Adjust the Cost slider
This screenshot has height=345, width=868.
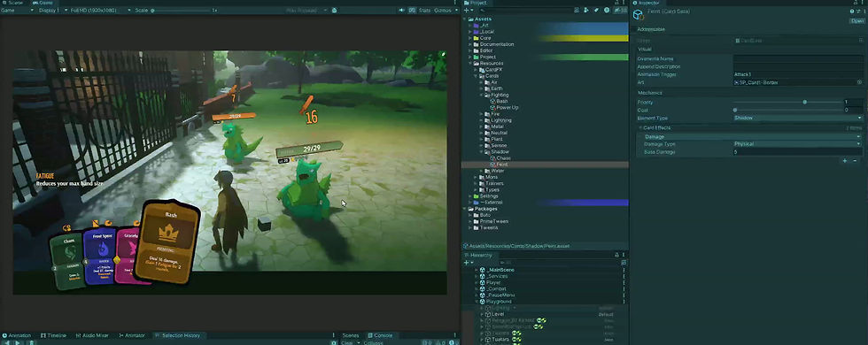point(787,110)
